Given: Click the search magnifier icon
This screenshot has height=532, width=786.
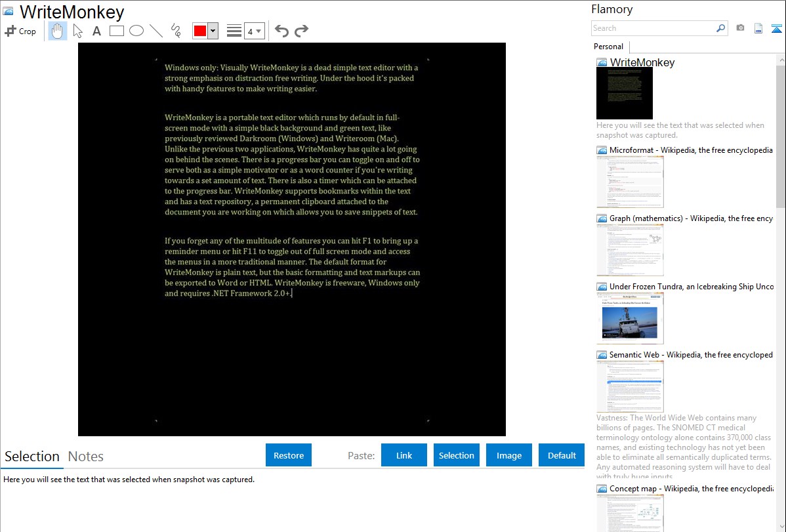Looking at the screenshot, I should pos(721,28).
